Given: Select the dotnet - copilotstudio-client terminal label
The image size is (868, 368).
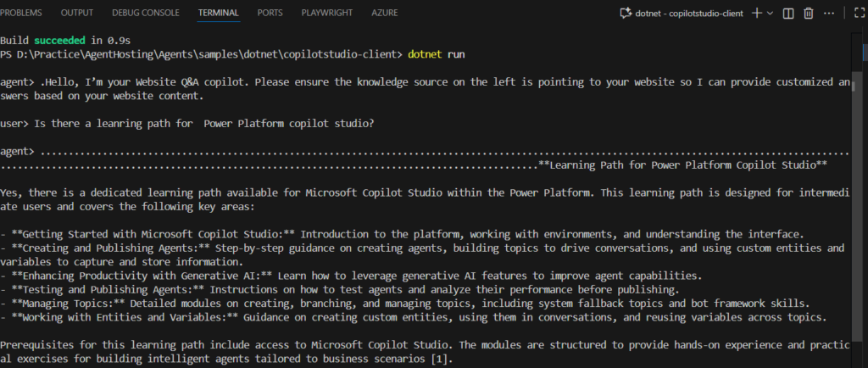Looking at the screenshot, I should (x=691, y=14).
